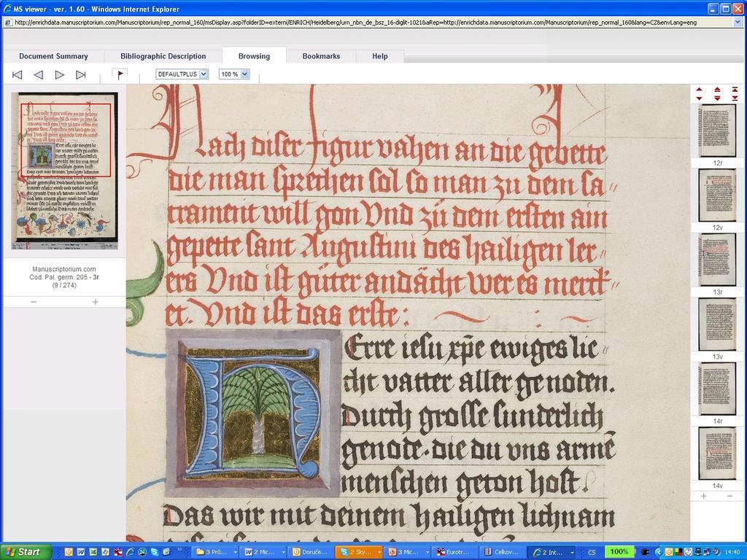This screenshot has width=747, height=560.
Task: Open the Windows Start menu
Action: pyautogui.click(x=26, y=552)
